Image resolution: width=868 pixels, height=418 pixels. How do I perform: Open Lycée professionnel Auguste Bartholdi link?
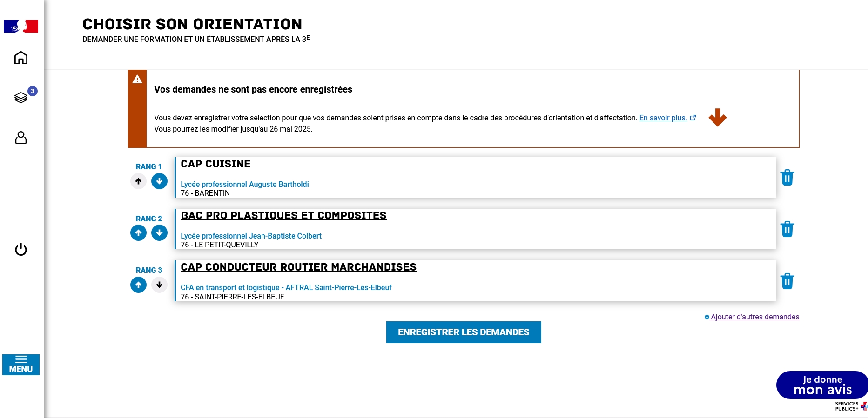pyautogui.click(x=245, y=185)
